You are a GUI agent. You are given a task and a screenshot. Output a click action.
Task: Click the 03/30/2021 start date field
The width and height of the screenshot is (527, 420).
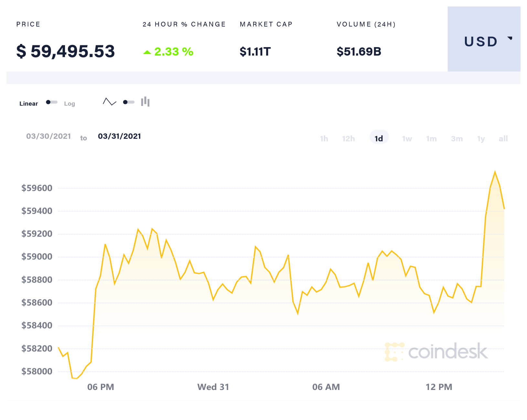point(48,136)
